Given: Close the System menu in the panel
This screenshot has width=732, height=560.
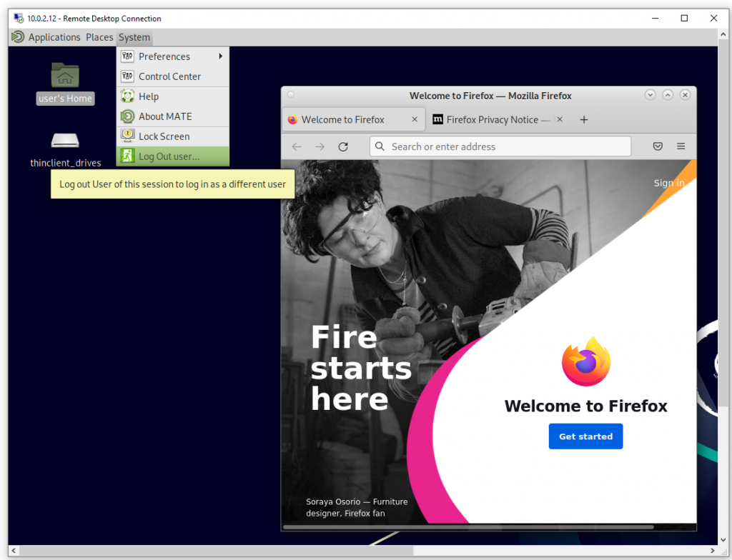Looking at the screenshot, I should 134,37.
